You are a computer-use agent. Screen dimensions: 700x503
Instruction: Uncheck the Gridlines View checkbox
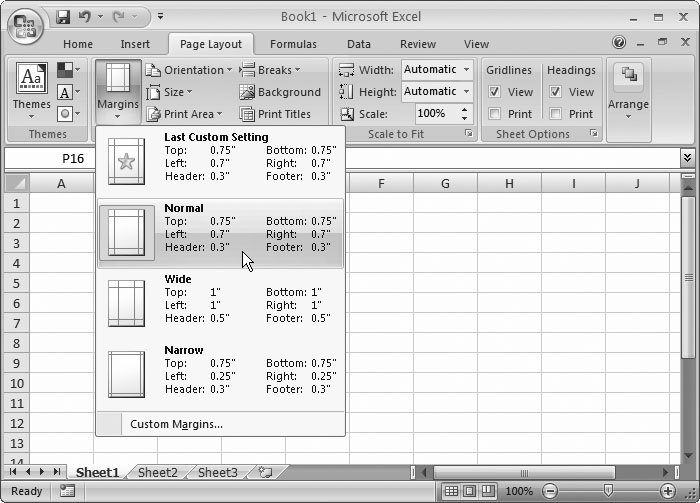495,92
